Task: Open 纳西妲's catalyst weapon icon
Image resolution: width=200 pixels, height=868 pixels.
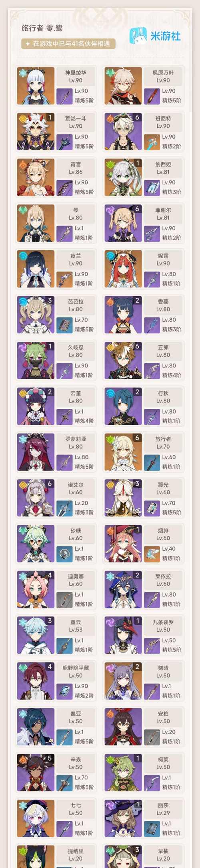Action: click(x=152, y=188)
